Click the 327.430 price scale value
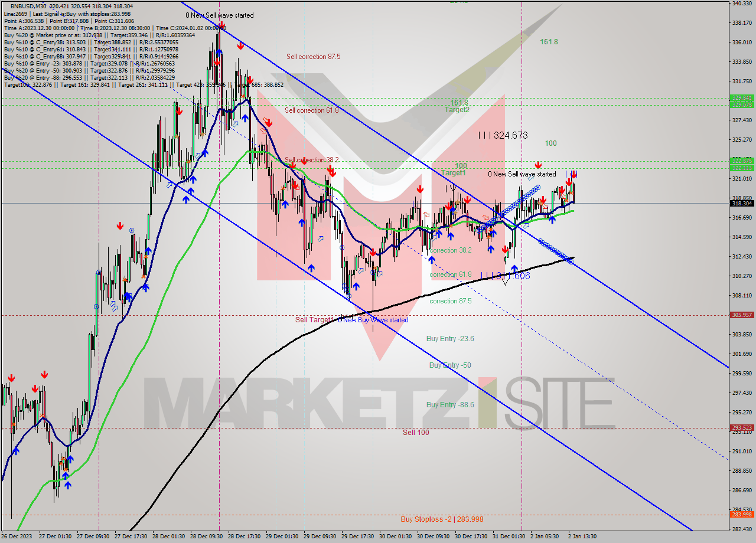This screenshot has height=543, width=756. [742, 120]
